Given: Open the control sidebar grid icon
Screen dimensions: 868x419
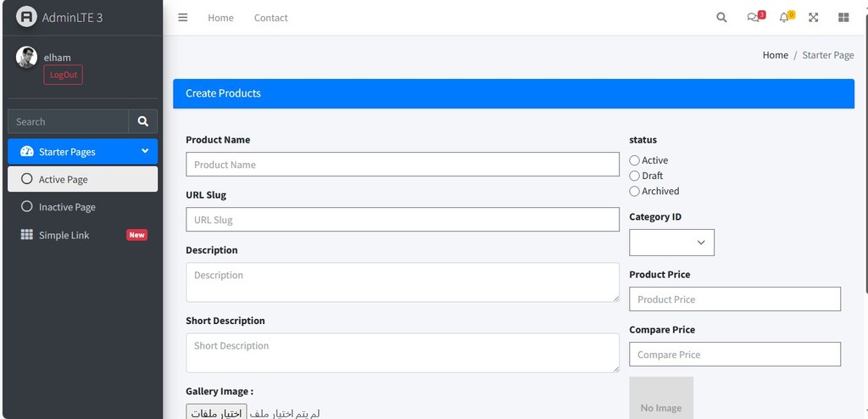Looking at the screenshot, I should click(x=843, y=18).
